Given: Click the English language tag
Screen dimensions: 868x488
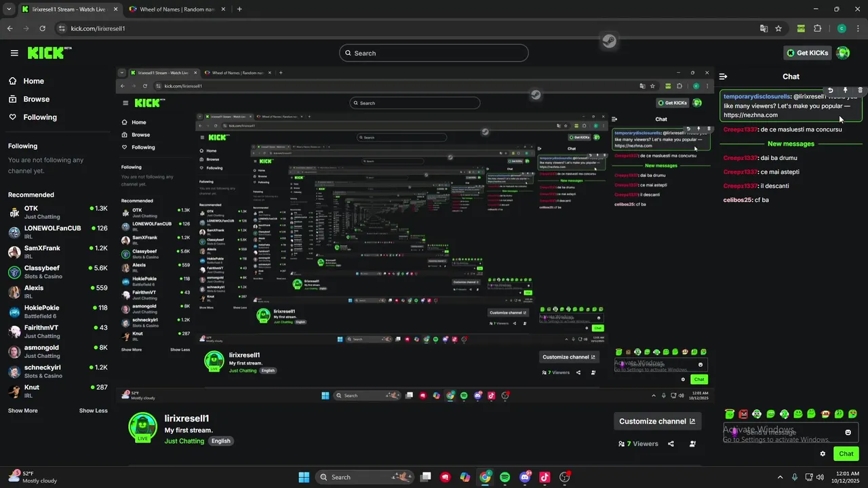Looking at the screenshot, I should click(221, 441).
